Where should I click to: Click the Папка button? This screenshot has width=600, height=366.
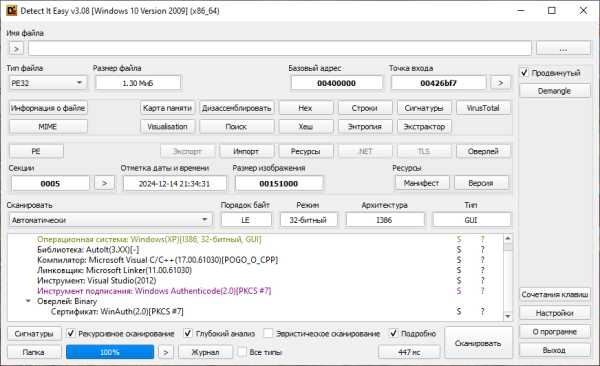34,352
